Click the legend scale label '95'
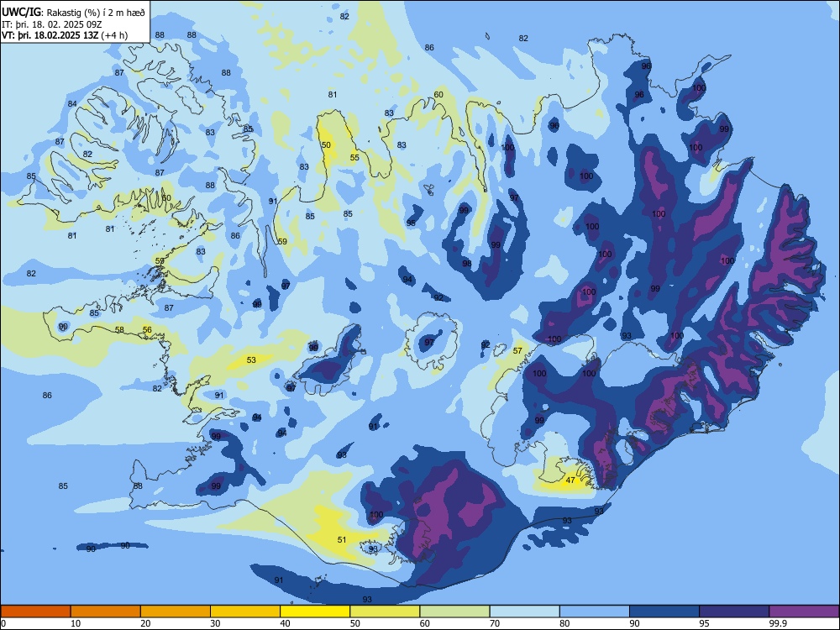Viewport: 840px width, 630px height. [705, 623]
